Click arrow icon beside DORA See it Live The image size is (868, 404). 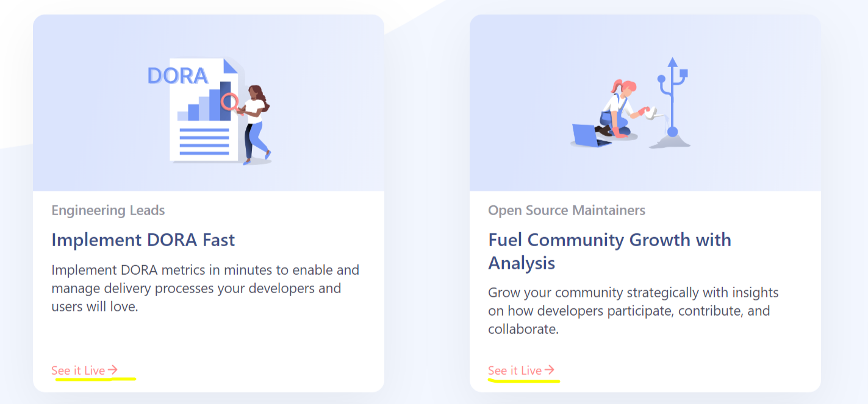click(x=112, y=370)
